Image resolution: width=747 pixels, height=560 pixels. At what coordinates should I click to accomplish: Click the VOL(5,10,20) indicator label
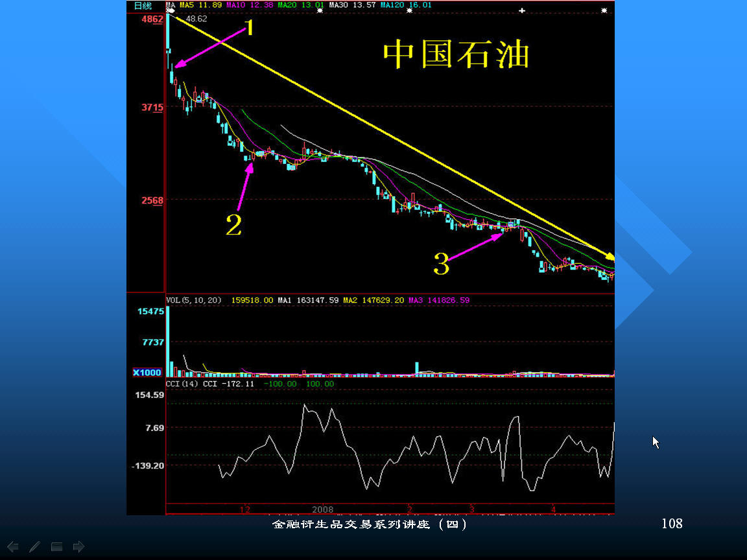click(194, 300)
